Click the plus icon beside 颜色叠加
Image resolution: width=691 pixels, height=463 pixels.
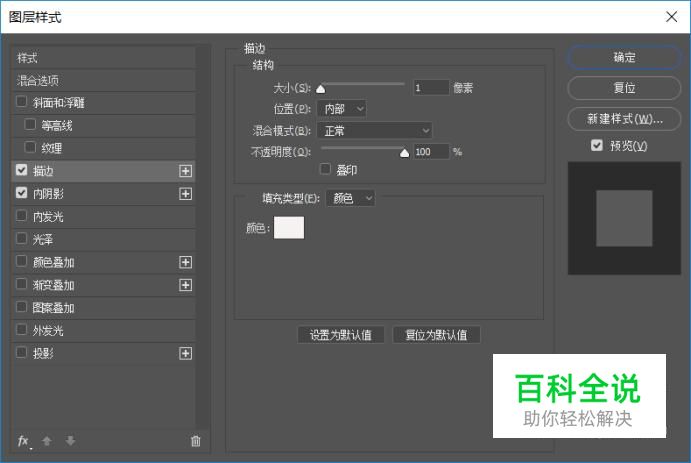tap(186, 263)
